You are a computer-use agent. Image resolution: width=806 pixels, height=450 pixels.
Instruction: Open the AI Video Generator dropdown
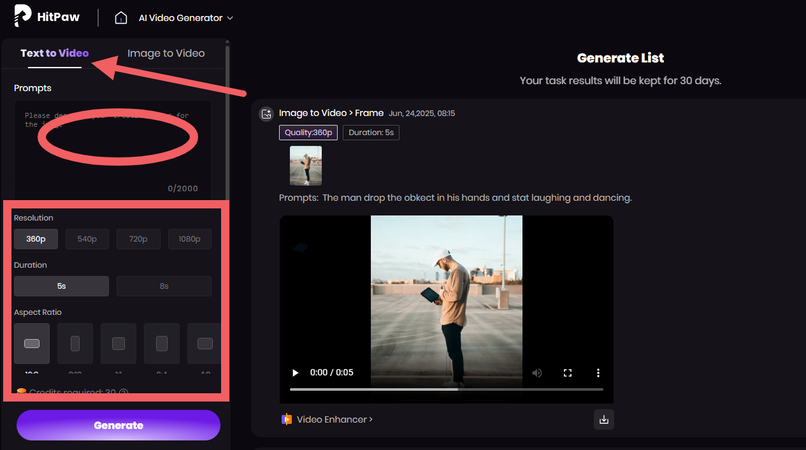point(186,18)
